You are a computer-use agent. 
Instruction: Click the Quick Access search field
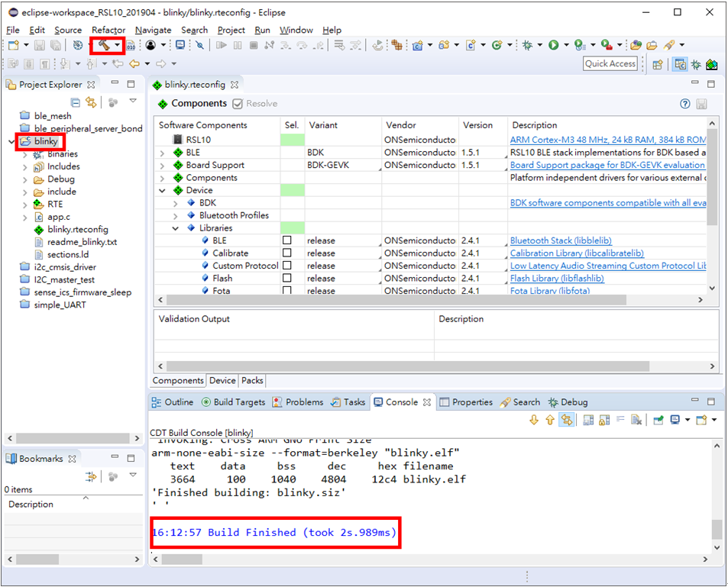point(610,64)
